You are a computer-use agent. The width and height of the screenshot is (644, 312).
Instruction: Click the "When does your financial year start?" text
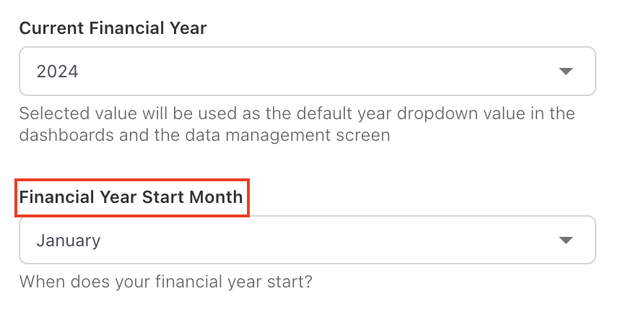tap(165, 281)
